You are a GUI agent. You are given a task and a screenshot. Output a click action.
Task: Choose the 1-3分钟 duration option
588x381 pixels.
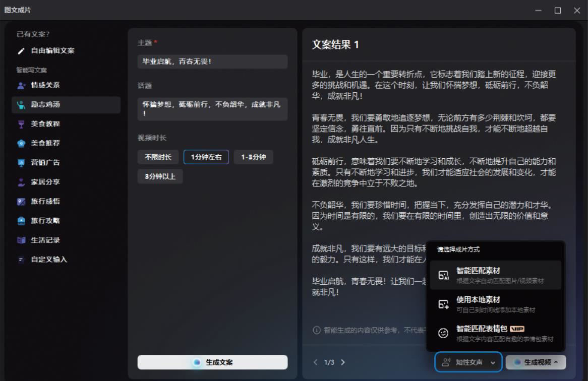click(x=254, y=157)
